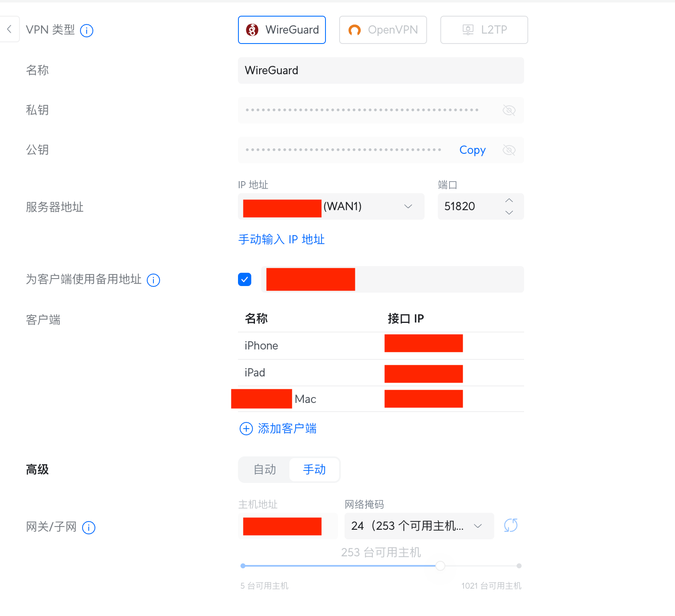Select the WireGuard VPN type
Image resolution: width=675 pixels, height=616 pixels.
(x=282, y=30)
